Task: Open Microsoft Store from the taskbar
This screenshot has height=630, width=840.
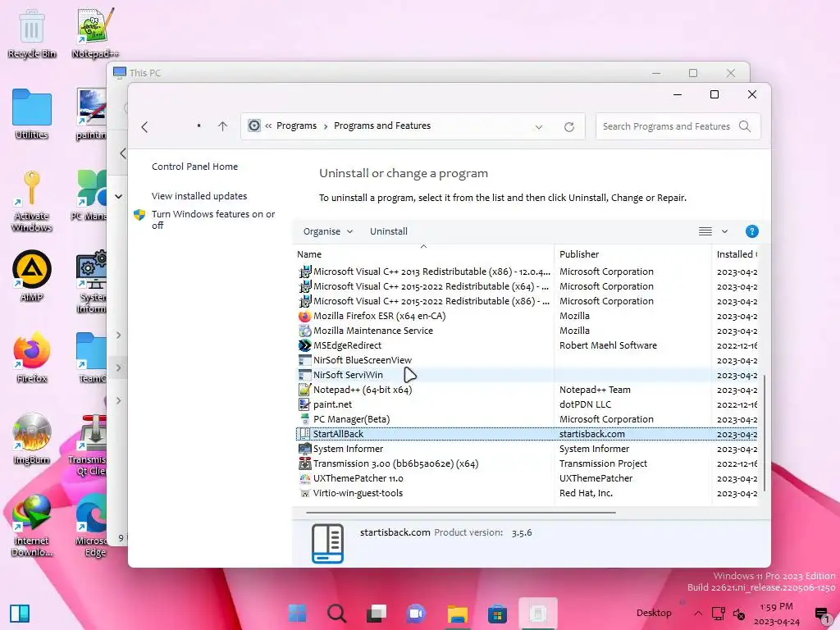Action: 497,614
